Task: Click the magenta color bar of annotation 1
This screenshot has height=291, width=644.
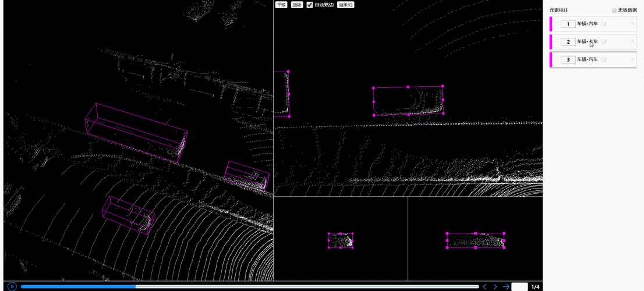Action: pyautogui.click(x=551, y=24)
